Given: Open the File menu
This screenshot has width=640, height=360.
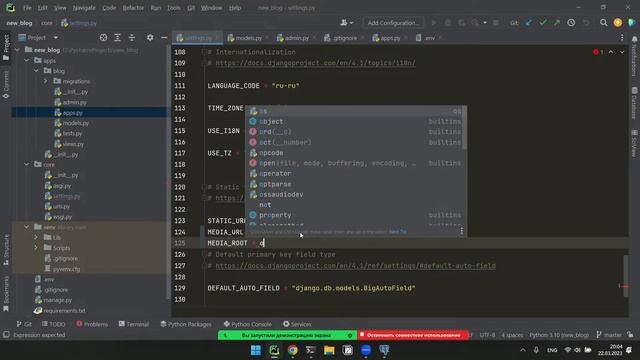Looking at the screenshot, I should [x=27, y=8].
